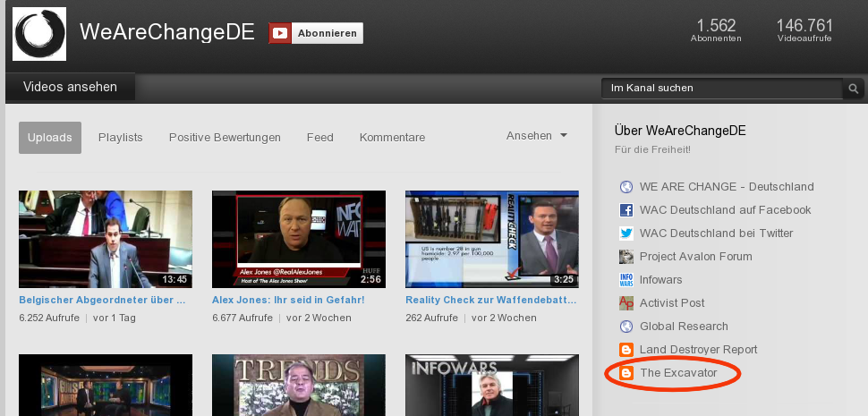This screenshot has height=416, width=868.
Task: Open The Excavator link
Action: [x=678, y=373]
